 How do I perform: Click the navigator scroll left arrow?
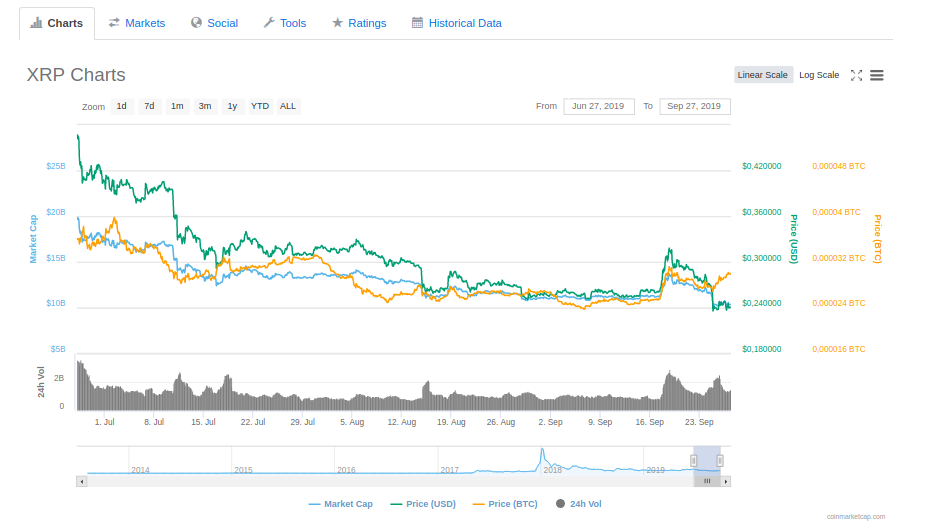(x=82, y=482)
